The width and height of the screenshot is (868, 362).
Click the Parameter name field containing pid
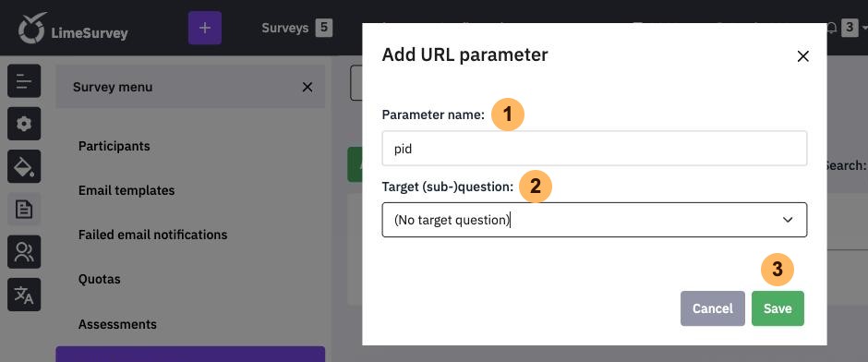pos(594,149)
